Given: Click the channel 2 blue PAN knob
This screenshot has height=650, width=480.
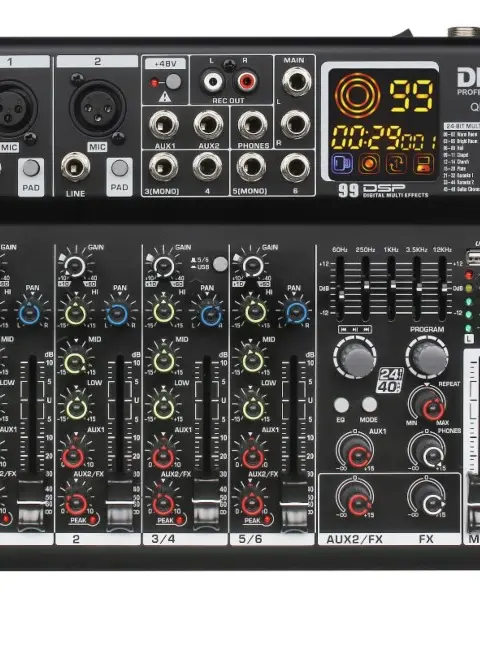Looking at the screenshot, I should coord(117,315).
